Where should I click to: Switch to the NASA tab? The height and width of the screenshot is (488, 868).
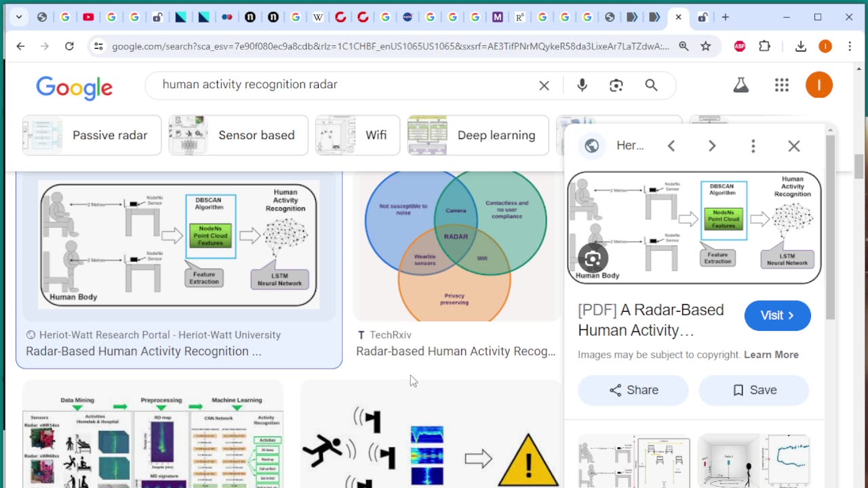click(x=408, y=17)
